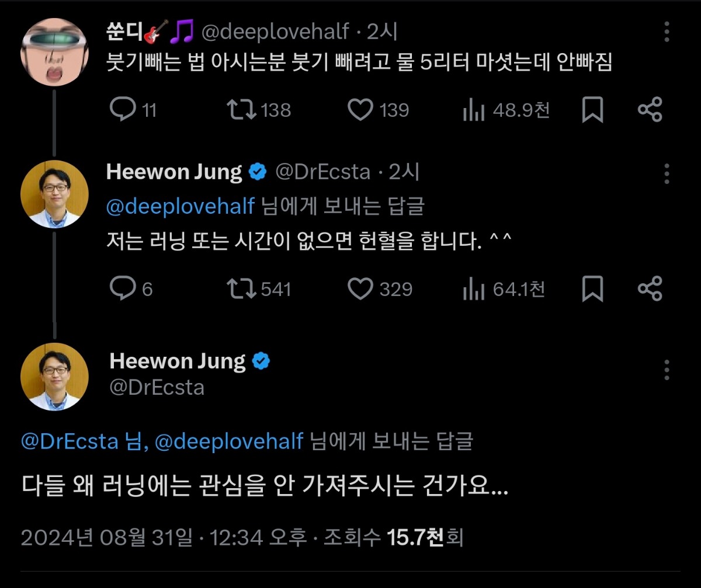The height and width of the screenshot is (588, 701).
Task: View analytics for the 64.1천 views tweet
Action: coord(474,289)
